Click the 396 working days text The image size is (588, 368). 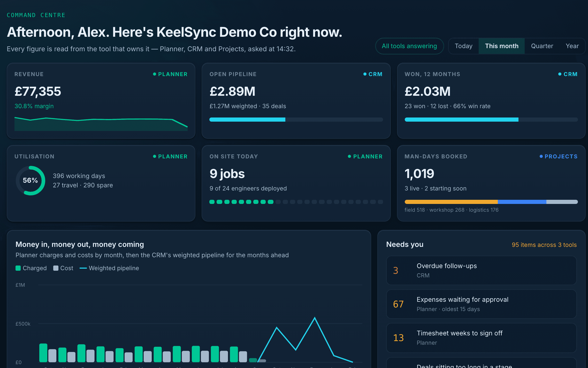coord(79,176)
